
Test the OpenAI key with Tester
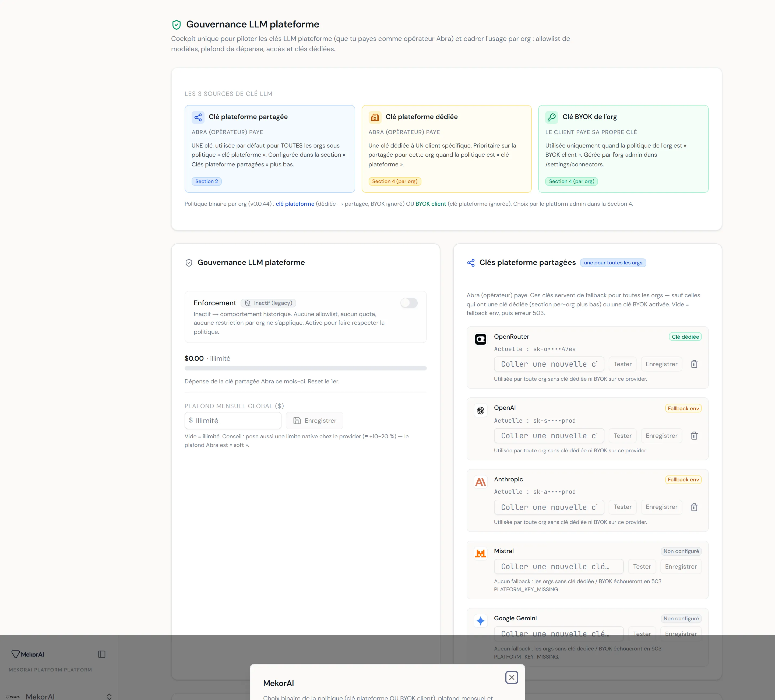click(x=623, y=436)
